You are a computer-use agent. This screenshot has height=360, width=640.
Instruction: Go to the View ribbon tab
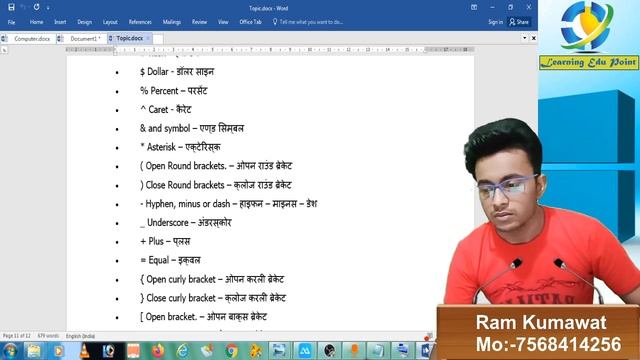223,22
